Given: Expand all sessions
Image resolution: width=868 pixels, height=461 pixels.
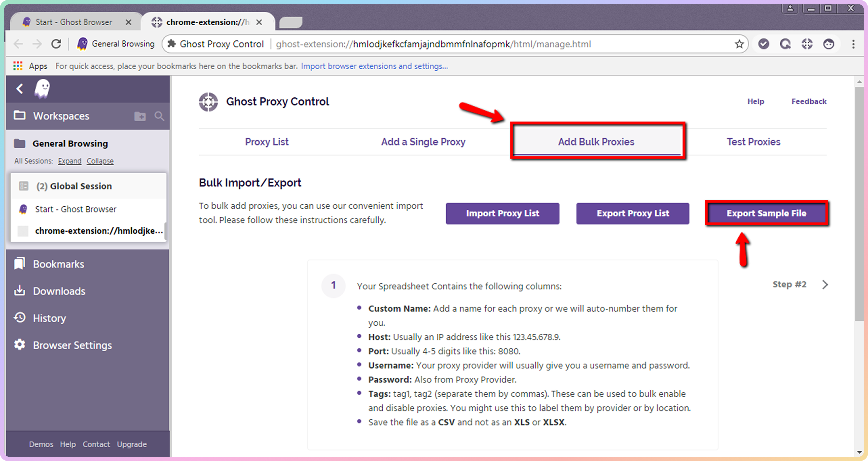Looking at the screenshot, I should tap(70, 161).
